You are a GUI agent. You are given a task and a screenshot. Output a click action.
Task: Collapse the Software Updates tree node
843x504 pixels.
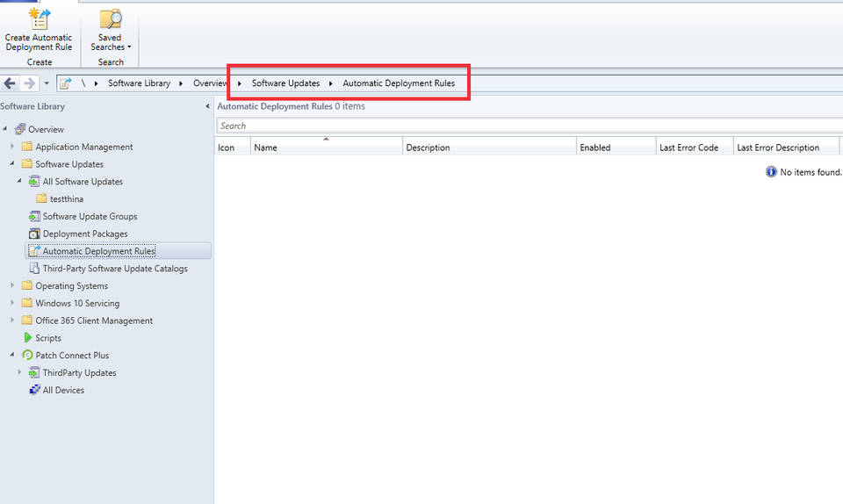coord(12,164)
